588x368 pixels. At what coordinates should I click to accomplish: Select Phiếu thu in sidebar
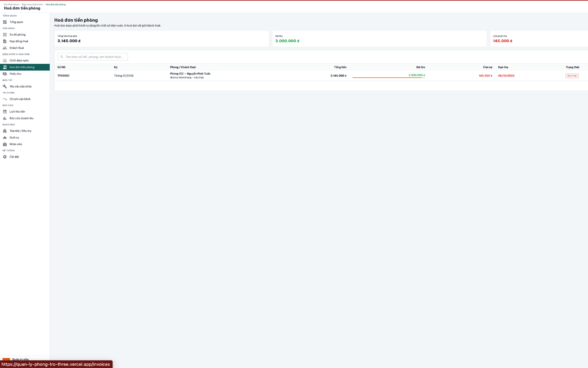point(25,74)
